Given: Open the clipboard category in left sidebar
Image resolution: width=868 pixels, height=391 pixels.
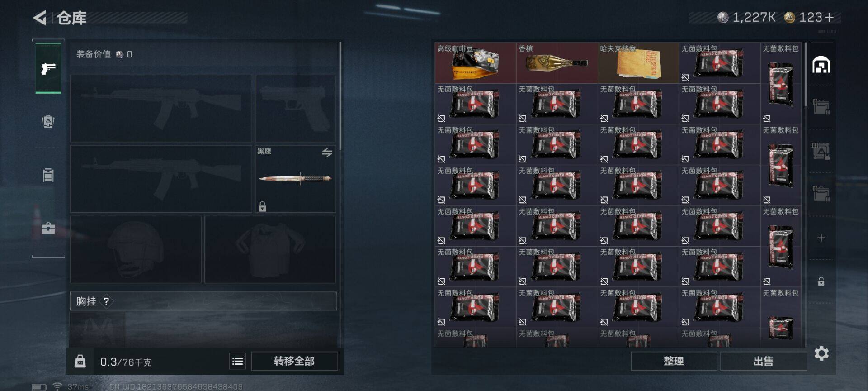Looking at the screenshot, I should point(48,175).
